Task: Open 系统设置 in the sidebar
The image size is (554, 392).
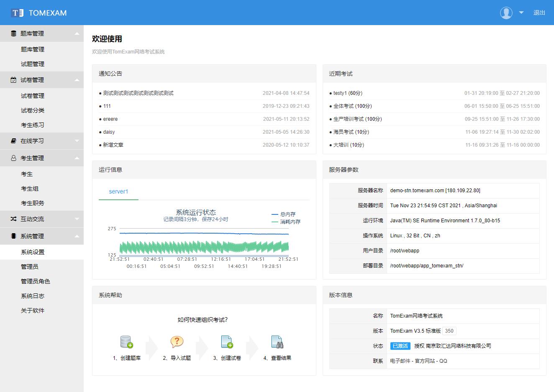Action: pos(33,252)
